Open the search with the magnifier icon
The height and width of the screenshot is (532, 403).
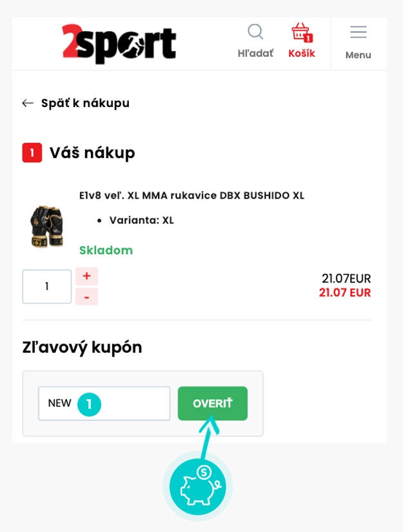point(257,30)
